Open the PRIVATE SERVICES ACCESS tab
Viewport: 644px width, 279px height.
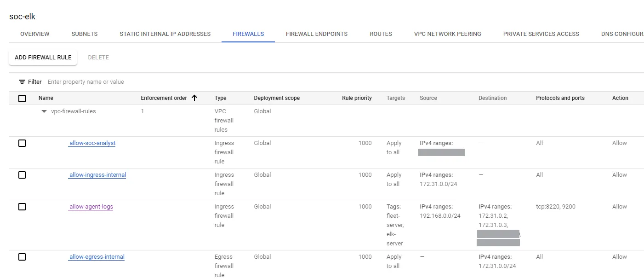pyautogui.click(x=541, y=34)
